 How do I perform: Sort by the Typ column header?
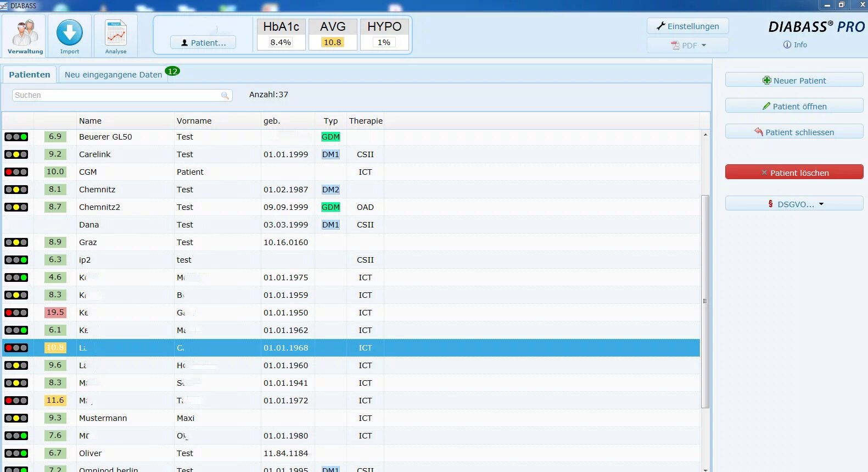point(331,121)
